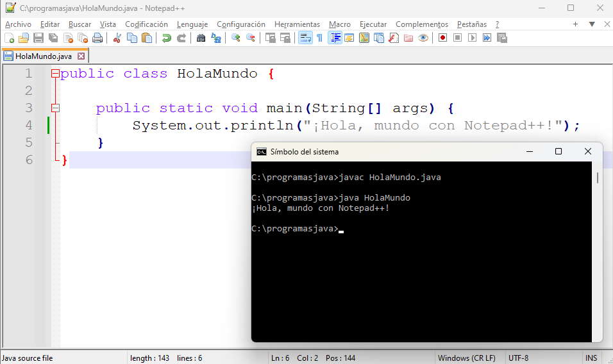
Task: Open the question mark help menu
Action: pyautogui.click(x=498, y=24)
